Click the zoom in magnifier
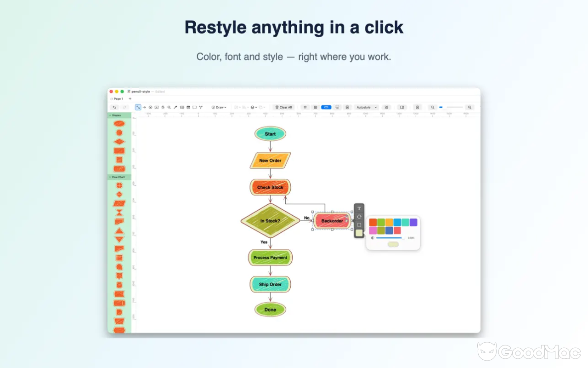 [469, 107]
